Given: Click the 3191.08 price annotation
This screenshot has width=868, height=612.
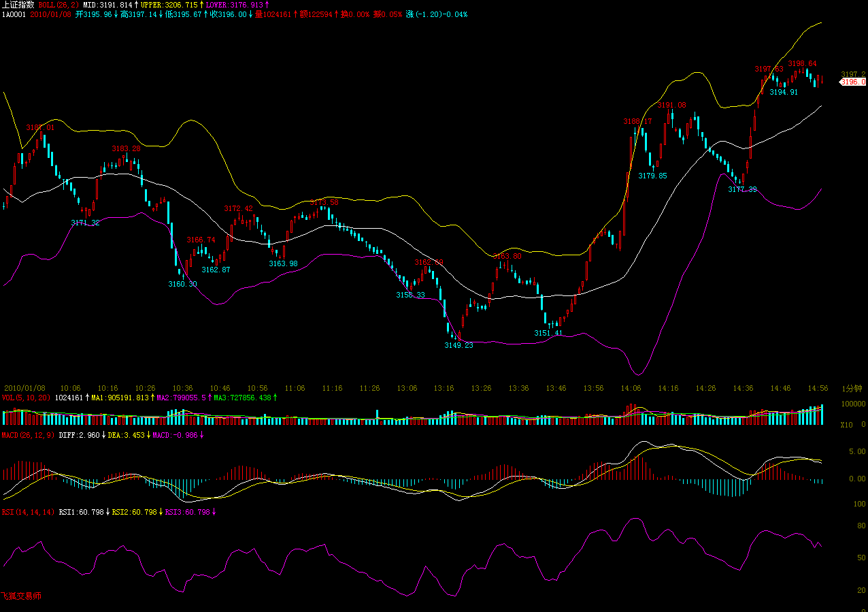Looking at the screenshot, I should point(671,105).
